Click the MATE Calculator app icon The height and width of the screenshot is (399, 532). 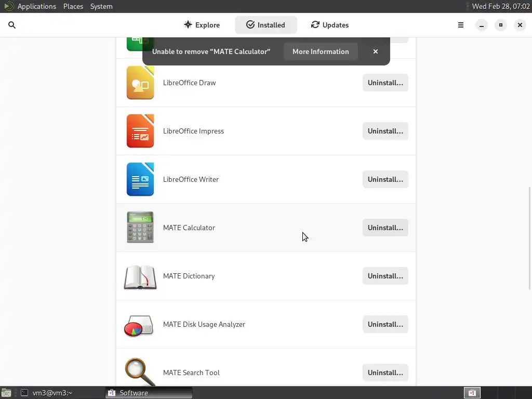140,228
